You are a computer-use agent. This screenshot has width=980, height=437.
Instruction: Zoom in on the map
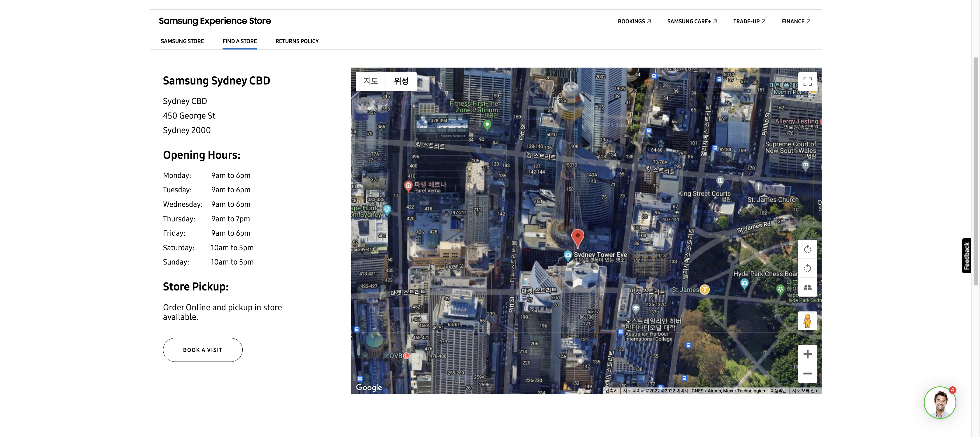[x=807, y=355]
